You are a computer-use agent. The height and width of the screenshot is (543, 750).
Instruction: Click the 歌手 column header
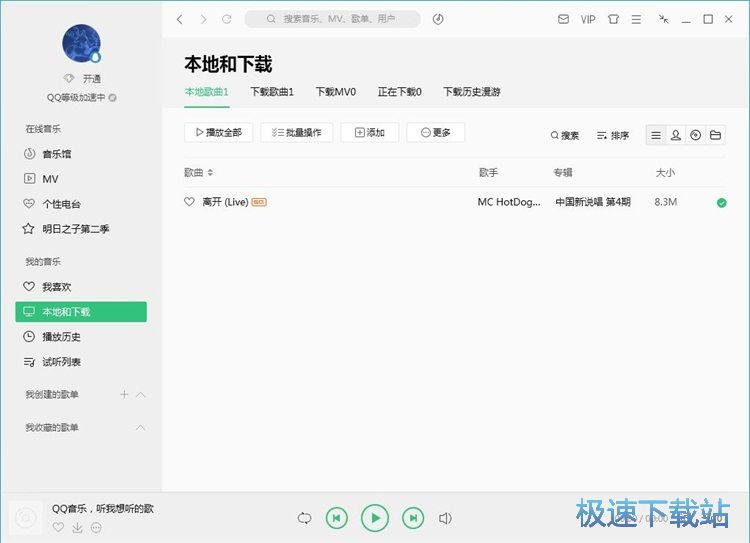point(488,173)
